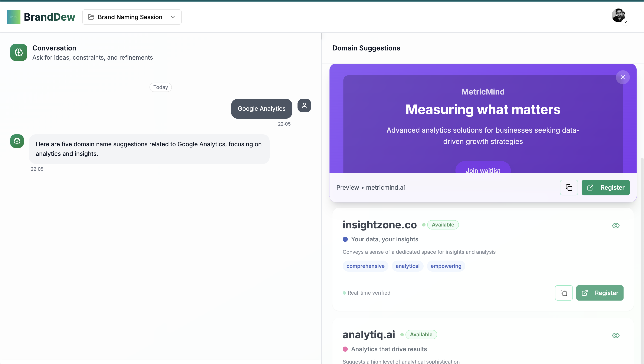Select the empowering tag

tap(446, 266)
